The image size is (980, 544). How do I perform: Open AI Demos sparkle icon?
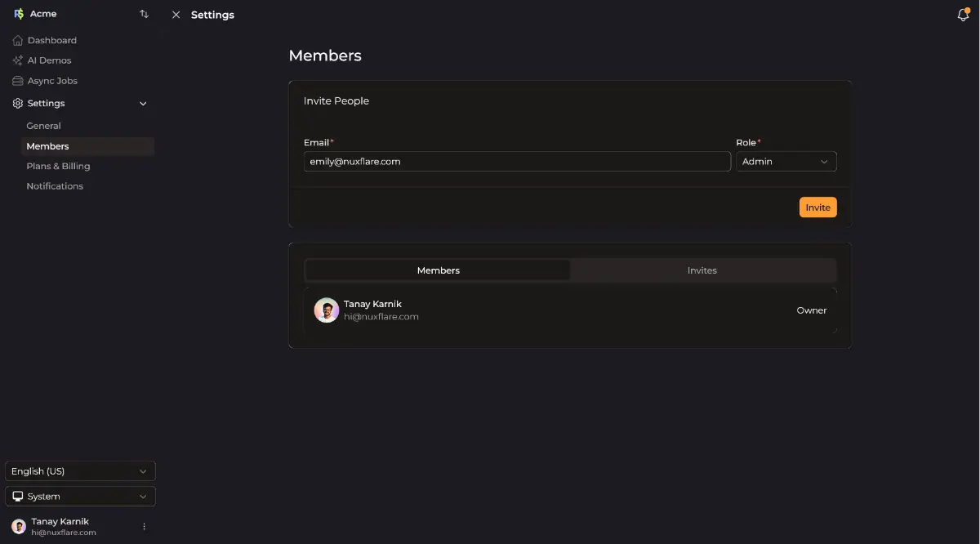[x=19, y=60]
